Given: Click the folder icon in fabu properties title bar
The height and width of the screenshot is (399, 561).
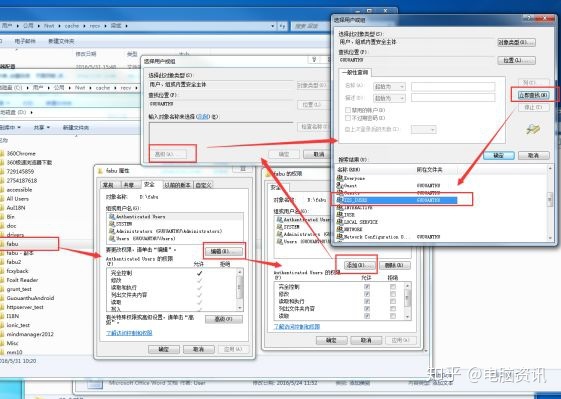Looking at the screenshot, I should [100, 171].
